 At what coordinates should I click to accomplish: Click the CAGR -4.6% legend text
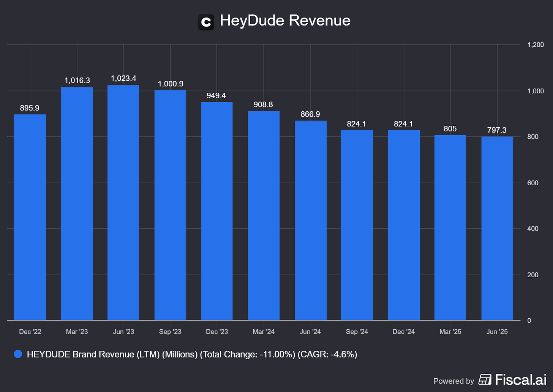(x=328, y=354)
